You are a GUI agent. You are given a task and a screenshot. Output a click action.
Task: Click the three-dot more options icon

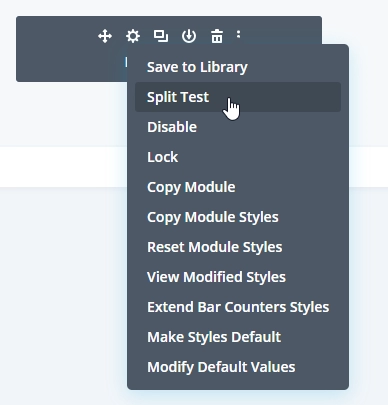coord(238,34)
